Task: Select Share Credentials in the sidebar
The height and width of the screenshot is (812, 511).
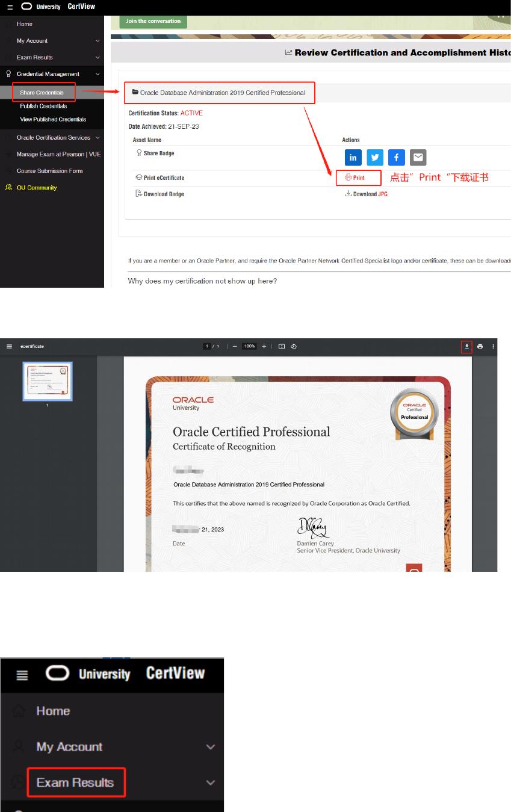Action: [x=42, y=93]
